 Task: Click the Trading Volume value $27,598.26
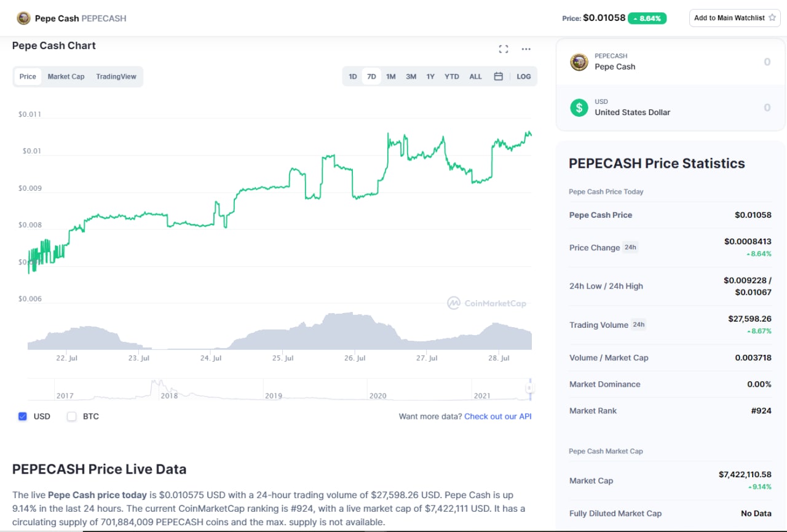[749, 319]
